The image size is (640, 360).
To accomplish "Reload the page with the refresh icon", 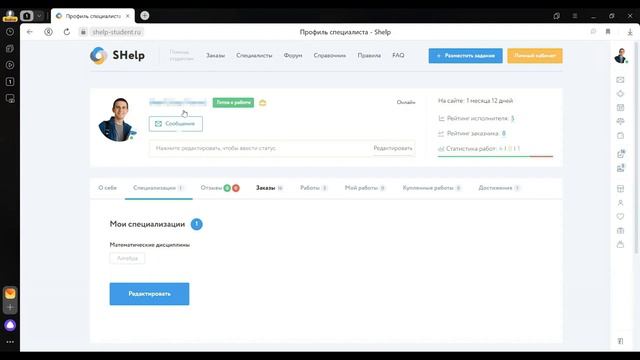I will pyautogui.click(x=67, y=32).
